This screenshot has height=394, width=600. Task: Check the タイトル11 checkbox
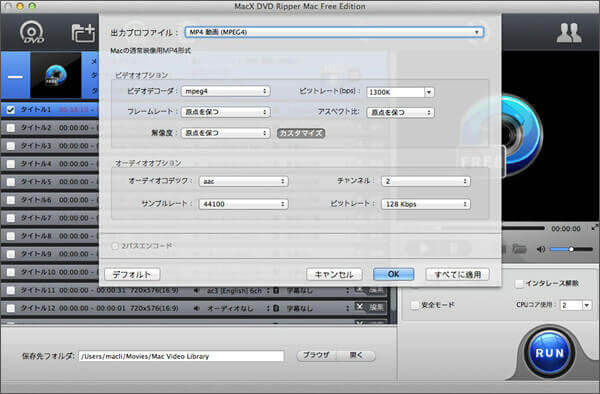click(x=11, y=290)
